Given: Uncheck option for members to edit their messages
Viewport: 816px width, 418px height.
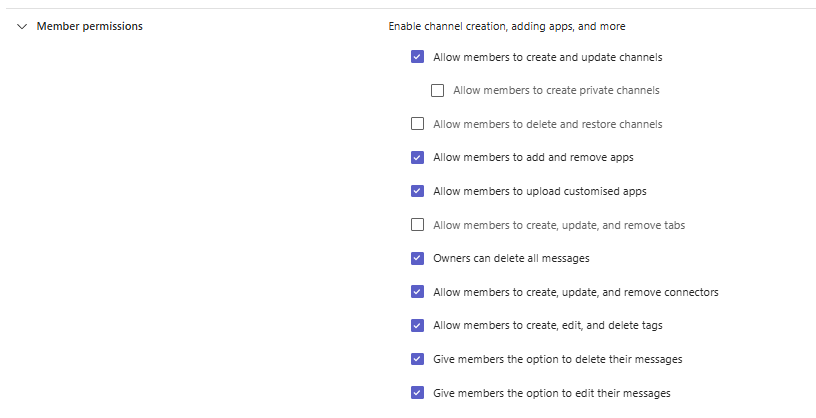Looking at the screenshot, I should tap(417, 393).
